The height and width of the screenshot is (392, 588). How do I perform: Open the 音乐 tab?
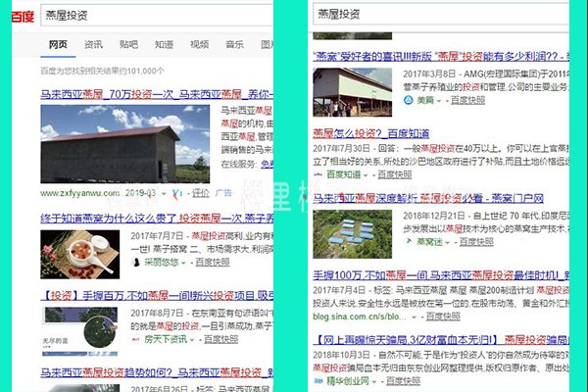click(x=235, y=45)
